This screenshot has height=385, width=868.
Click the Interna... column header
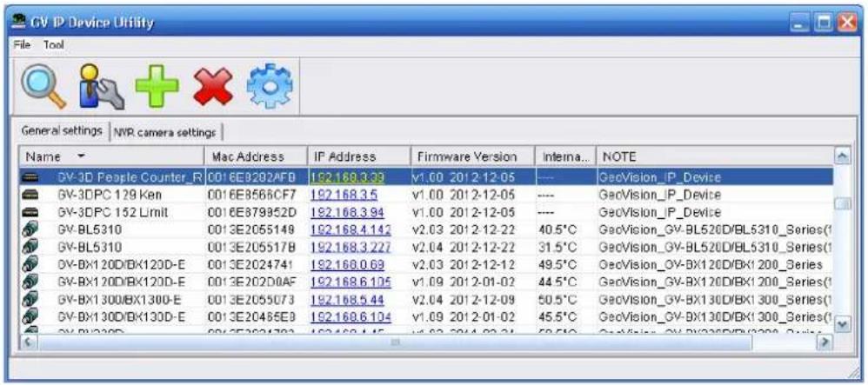(565, 156)
